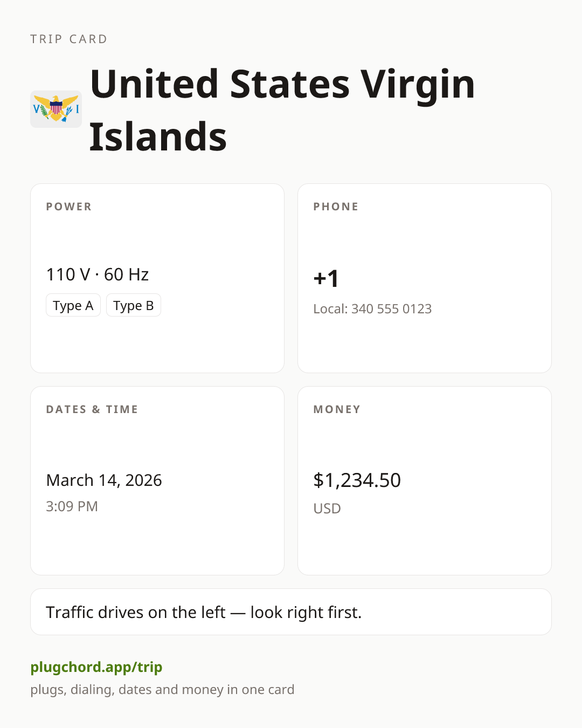
Task: Select the Type B plug chip
Action: click(134, 305)
